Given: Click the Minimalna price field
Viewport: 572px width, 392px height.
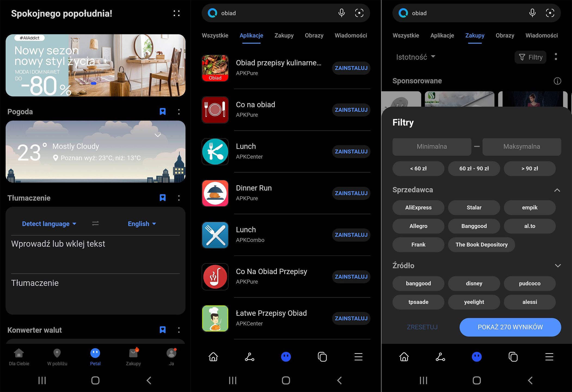Looking at the screenshot, I should (x=432, y=147).
